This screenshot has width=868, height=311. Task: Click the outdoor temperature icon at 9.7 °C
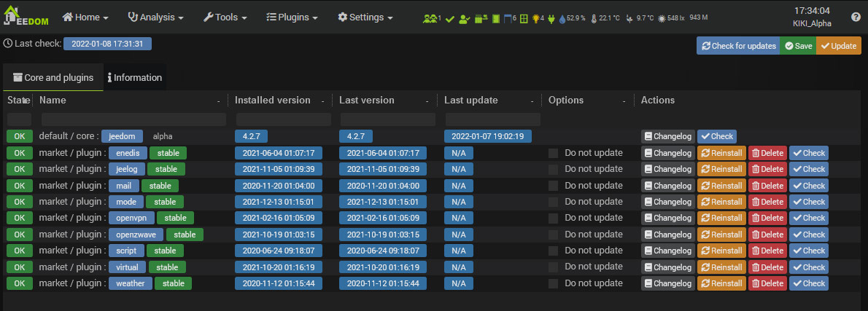[629, 18]
